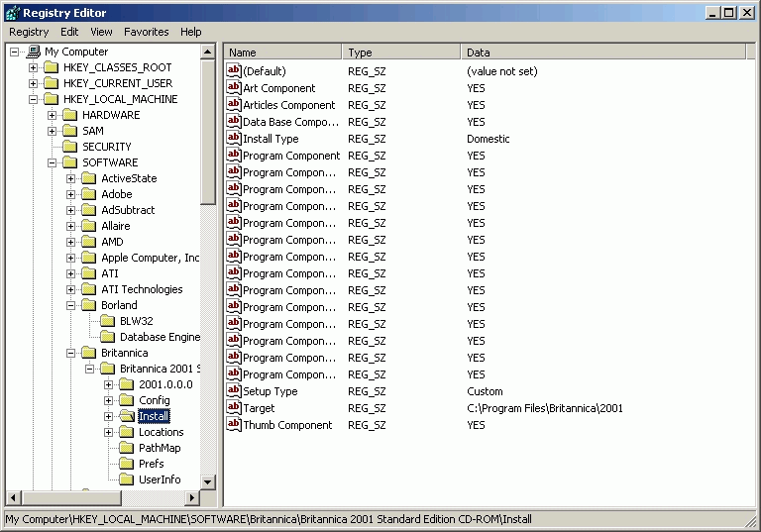
Task: Click the Art Component string icon
Action: (234, 88)
